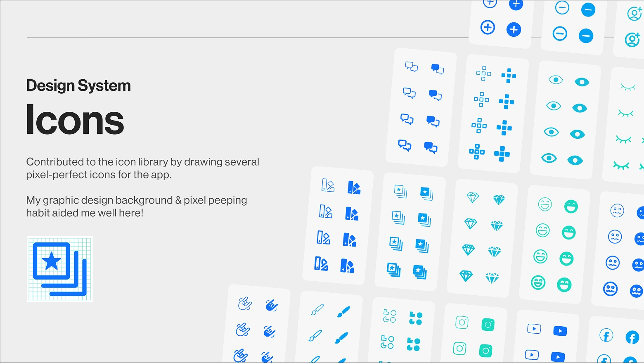Choose the bottom-row filled open eye icon
644x363 pixels.
[575, 160]
